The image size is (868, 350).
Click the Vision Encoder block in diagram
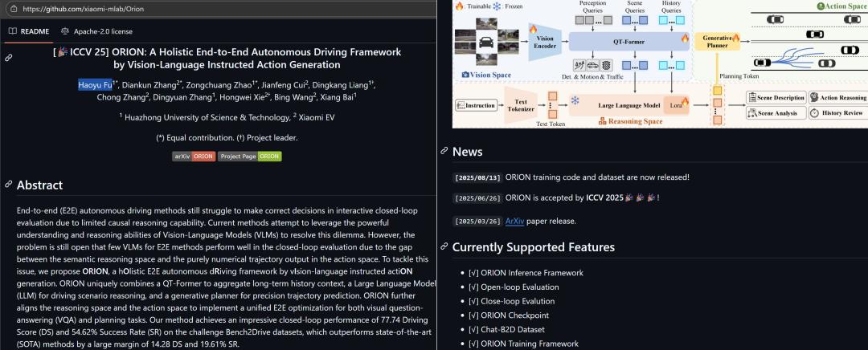[x=545, y=43]
